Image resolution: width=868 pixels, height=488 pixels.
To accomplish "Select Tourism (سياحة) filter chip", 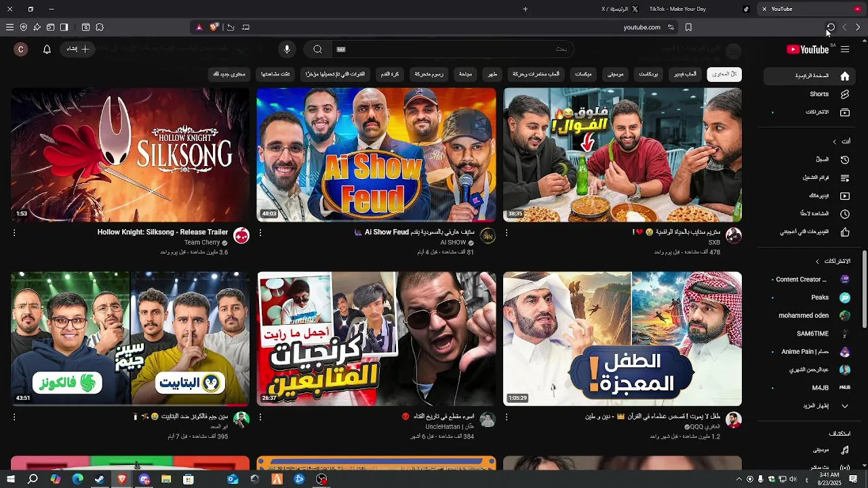I will click(465, 74).
